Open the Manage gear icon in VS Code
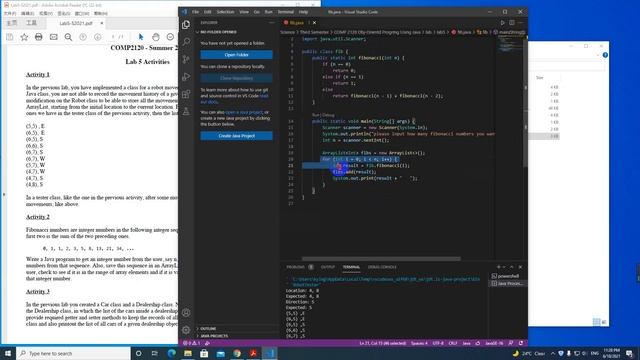Image resolution: width=640 pixels, height=360 pixels. [x=186, y=330]
